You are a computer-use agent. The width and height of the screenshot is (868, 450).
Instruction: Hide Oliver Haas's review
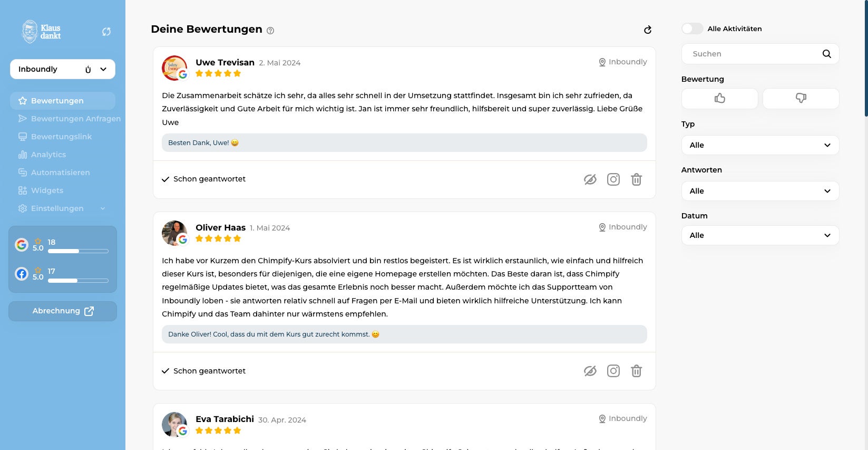click(x=590, y=371)
